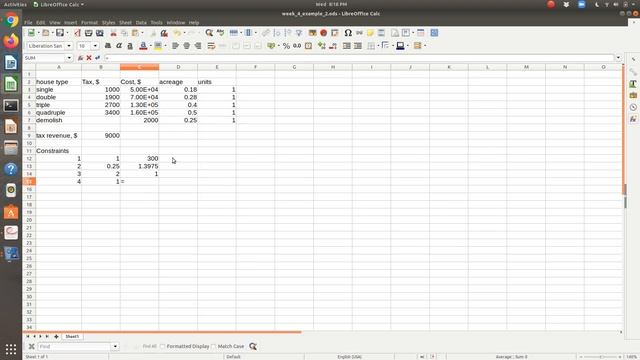This screenshot has height=360, width=640.
Task: Open the Insert menu
Action: point(70,22)
